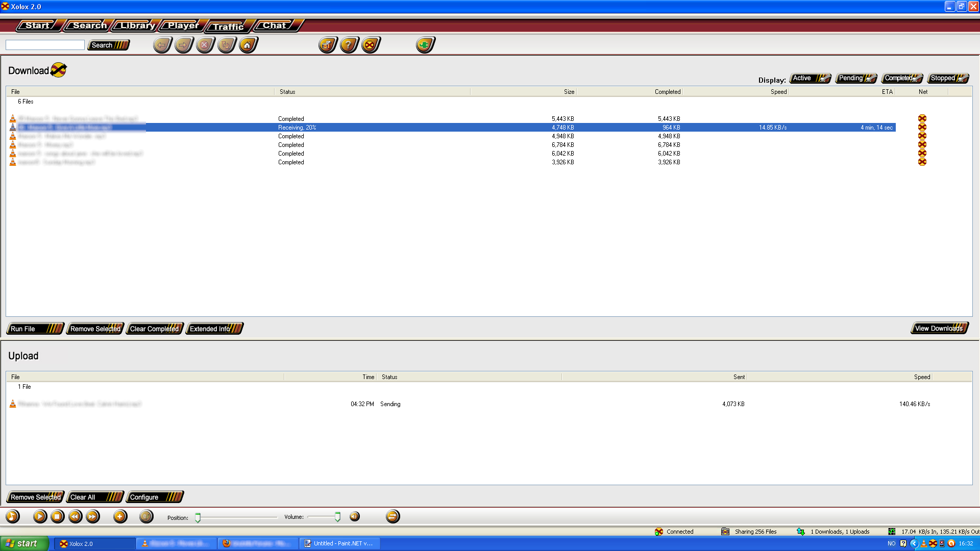Viewport: 980px width, 551px height.
Task: Toggle the Pending display filter
Action: [x=856, y=78]
